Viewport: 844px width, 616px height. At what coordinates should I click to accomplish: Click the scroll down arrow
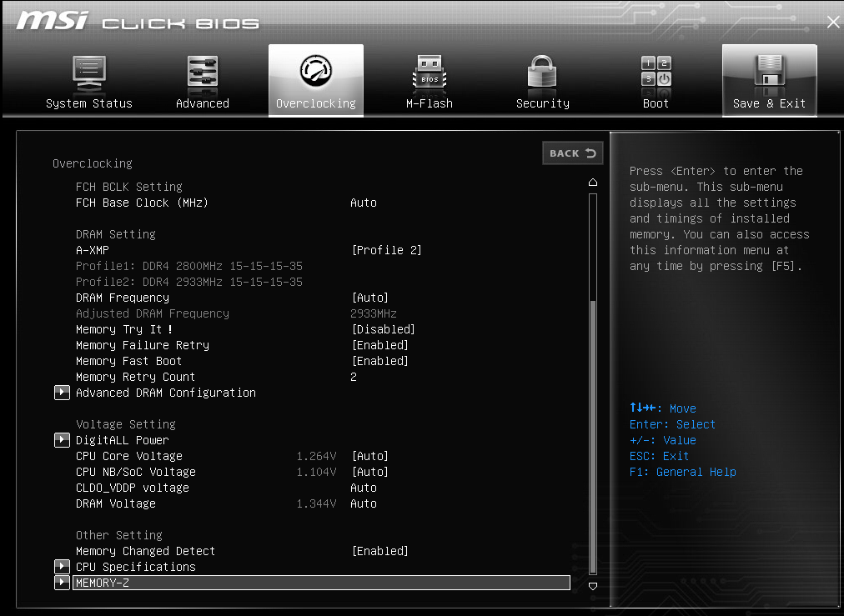tap(593, 587)
